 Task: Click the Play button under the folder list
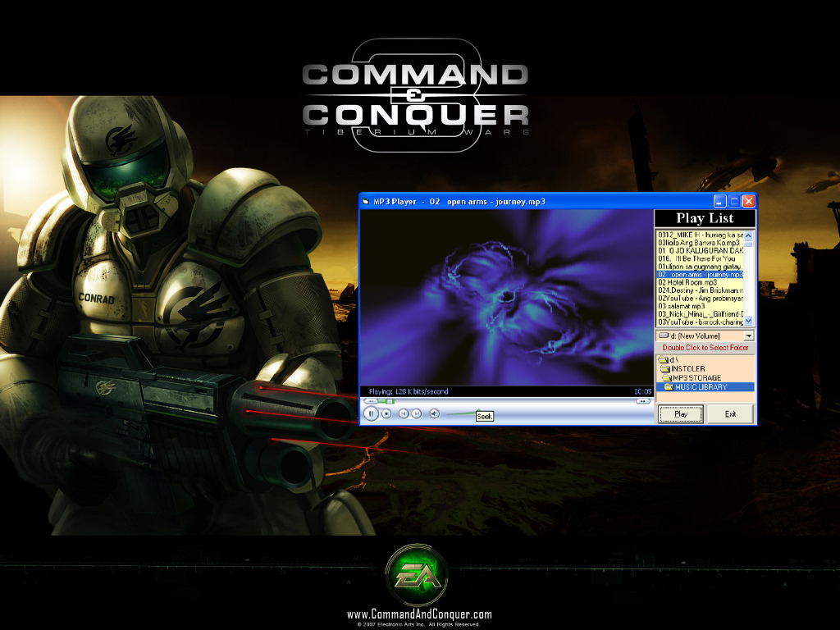(x=680, y=414)
